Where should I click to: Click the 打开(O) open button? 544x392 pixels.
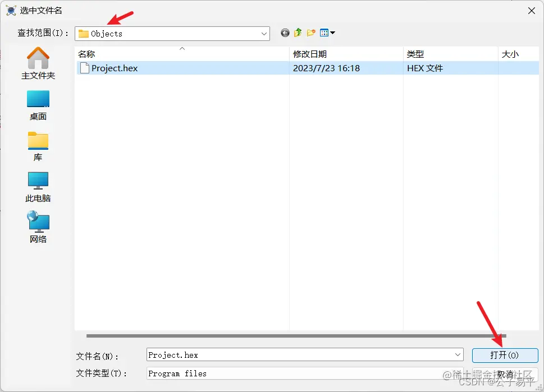pos(505,355)
